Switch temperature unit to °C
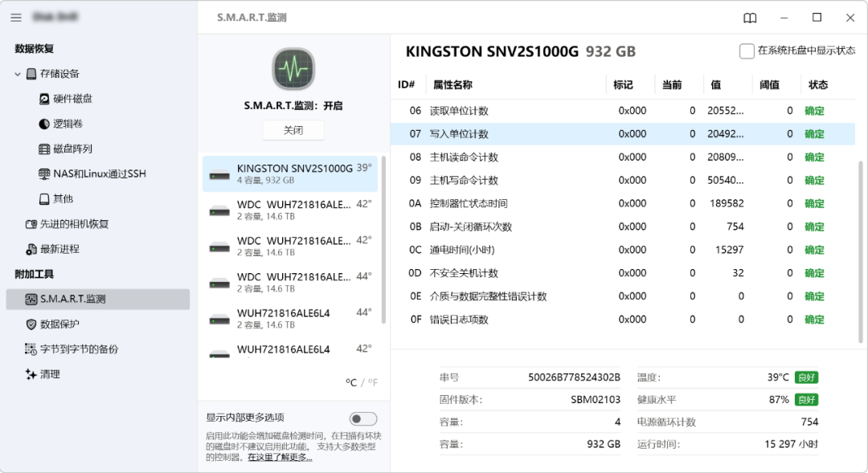The image size is (868, 473). 351,382
